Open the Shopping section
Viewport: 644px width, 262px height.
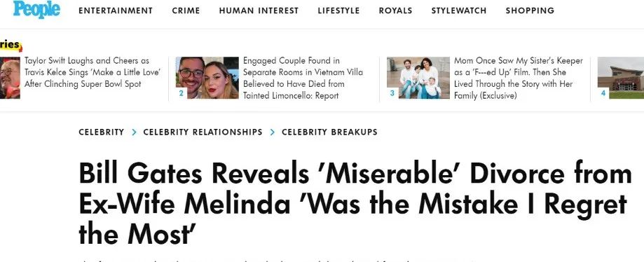[530, 11]
